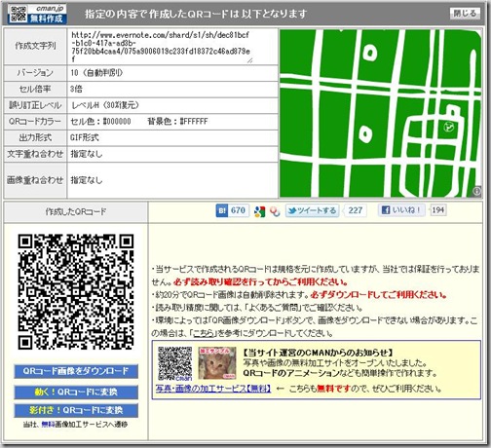Click the Hatena bookmark B! button
The width and height of the screenshot is (491, 448).
point(222,210)
